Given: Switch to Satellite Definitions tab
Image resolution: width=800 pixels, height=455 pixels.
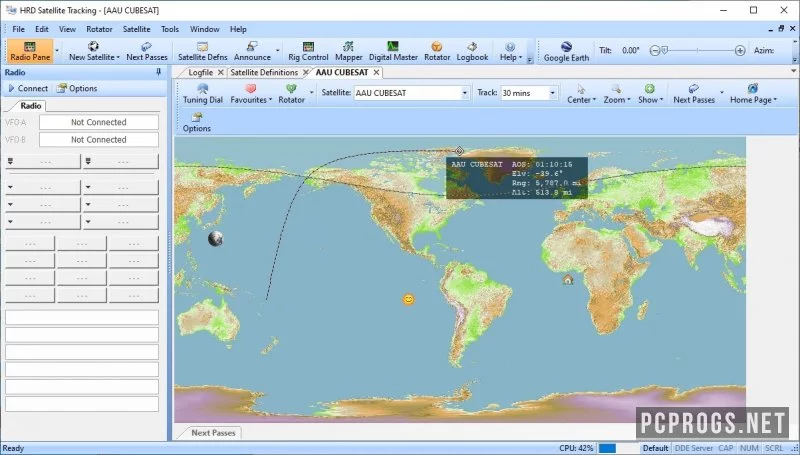Looking at the screenshot, I should [x=264, y=72].
